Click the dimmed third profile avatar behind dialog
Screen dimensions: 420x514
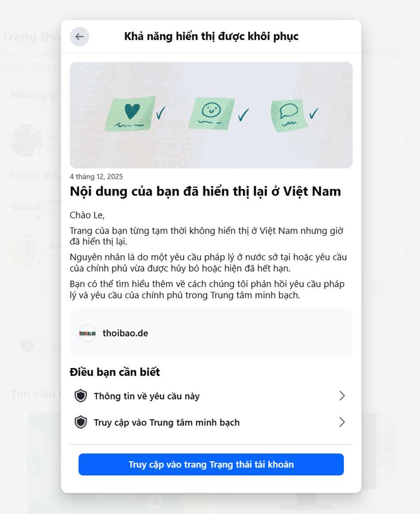pyautogui.click(x=27, y=250)
